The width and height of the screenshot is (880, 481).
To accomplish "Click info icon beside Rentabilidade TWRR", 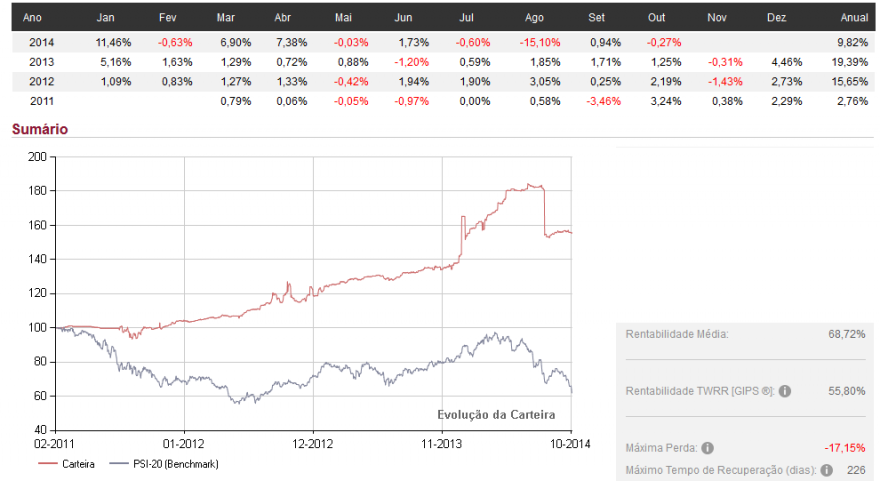I will pos(785,391).
